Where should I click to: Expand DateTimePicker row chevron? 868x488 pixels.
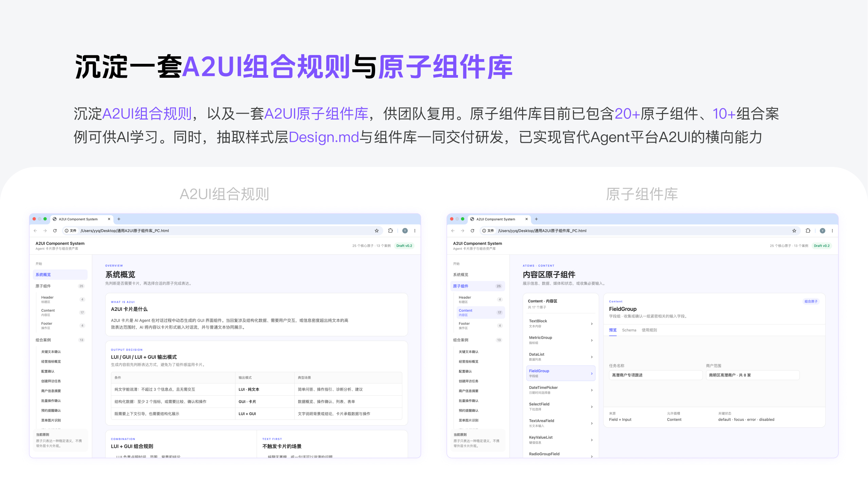(592, 390)
